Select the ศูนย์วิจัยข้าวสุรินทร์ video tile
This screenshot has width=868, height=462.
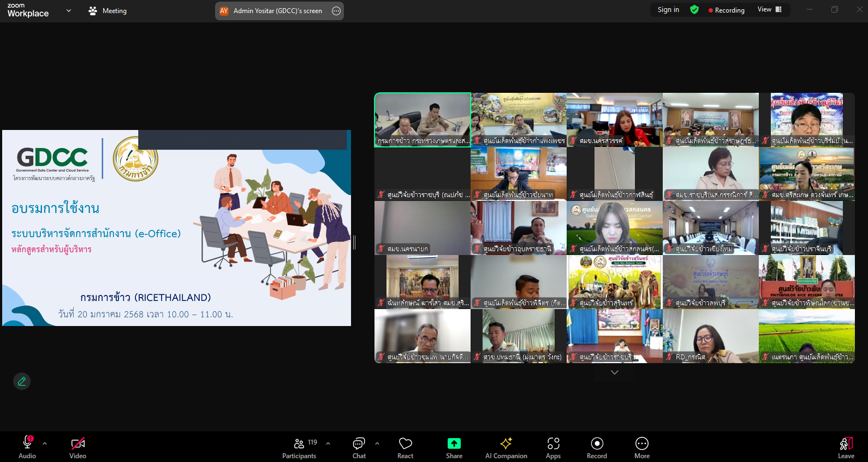(x=614, y=282)
